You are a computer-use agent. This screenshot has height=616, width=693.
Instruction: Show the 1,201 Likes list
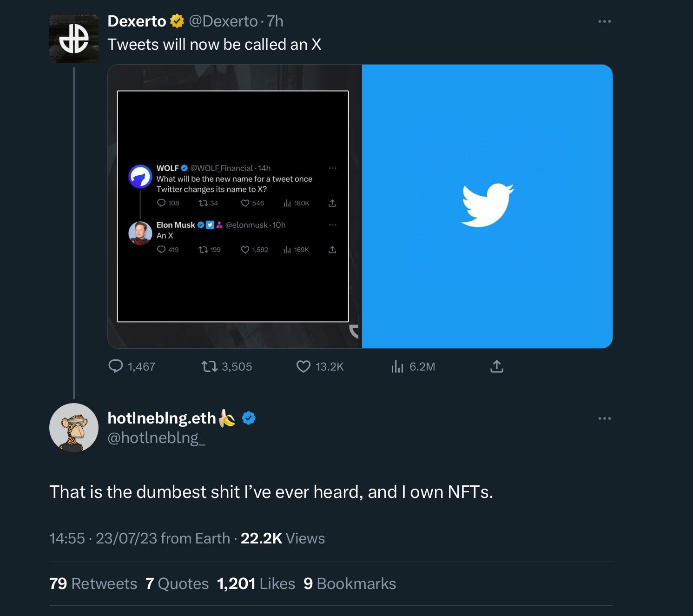[x=256, y=583]
